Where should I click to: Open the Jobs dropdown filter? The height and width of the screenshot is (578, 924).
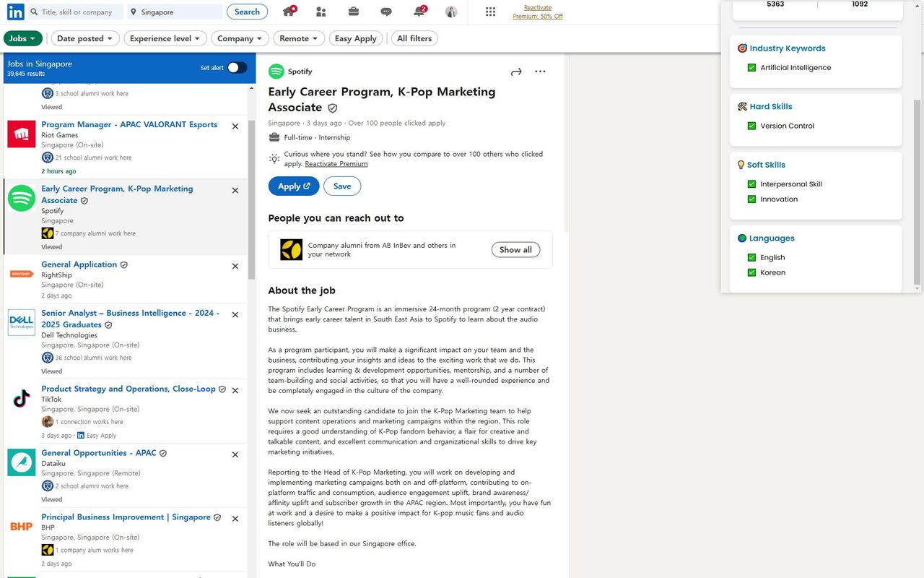click(23, 38)
